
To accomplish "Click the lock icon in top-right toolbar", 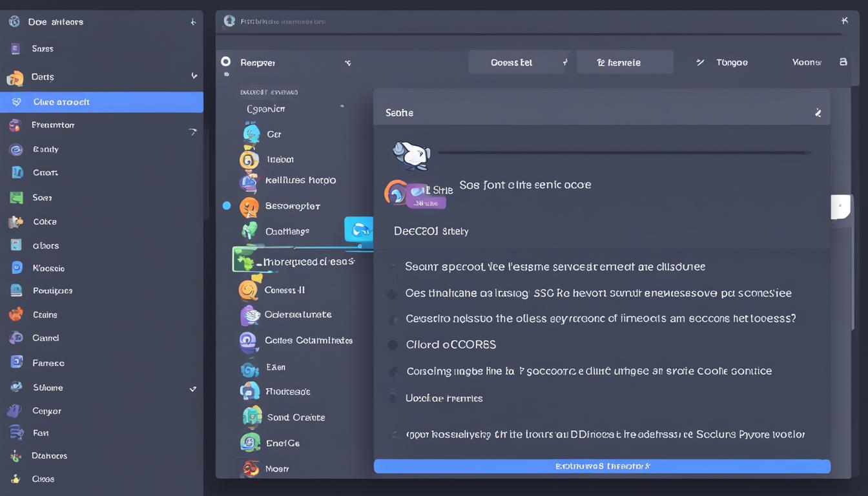I will pyautogui.click(x=843, y=62).
